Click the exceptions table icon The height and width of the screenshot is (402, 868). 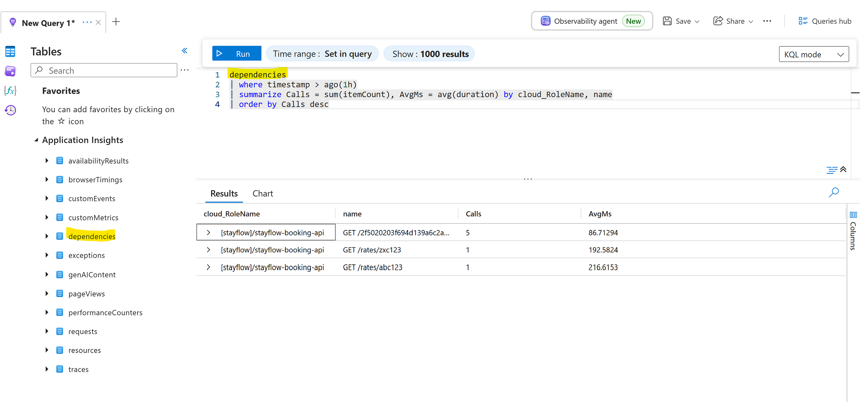pos(60,255)
